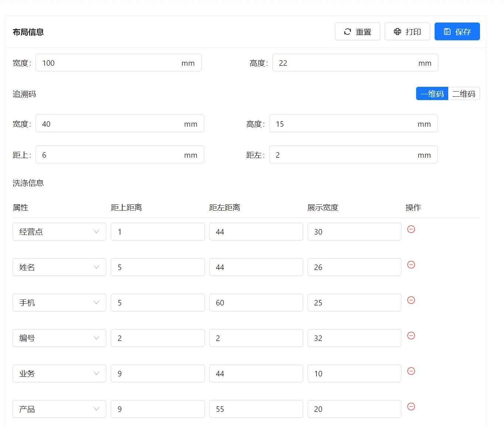Edit 展示宽度 value 20 for 产品
504x427 pixels.
[354, 409]
